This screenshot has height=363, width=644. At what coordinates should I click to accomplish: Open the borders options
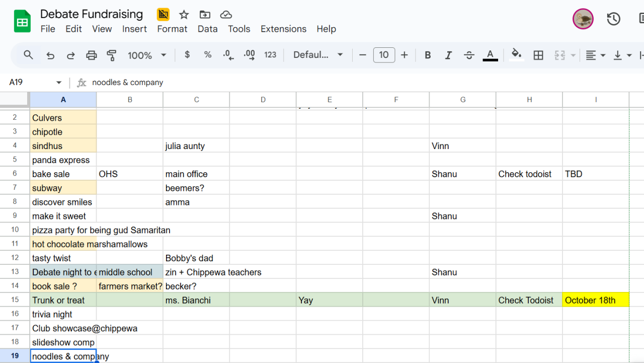(x=538, y=55)
